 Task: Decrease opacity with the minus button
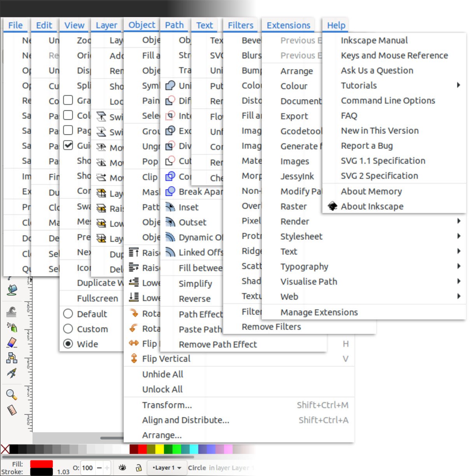tap(99, 468)
